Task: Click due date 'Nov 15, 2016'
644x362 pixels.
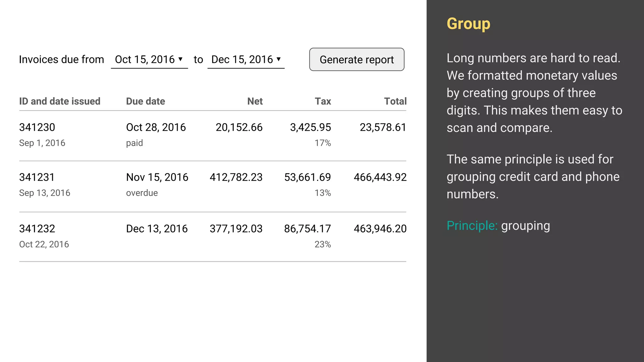Action: [x=157, y=177]
